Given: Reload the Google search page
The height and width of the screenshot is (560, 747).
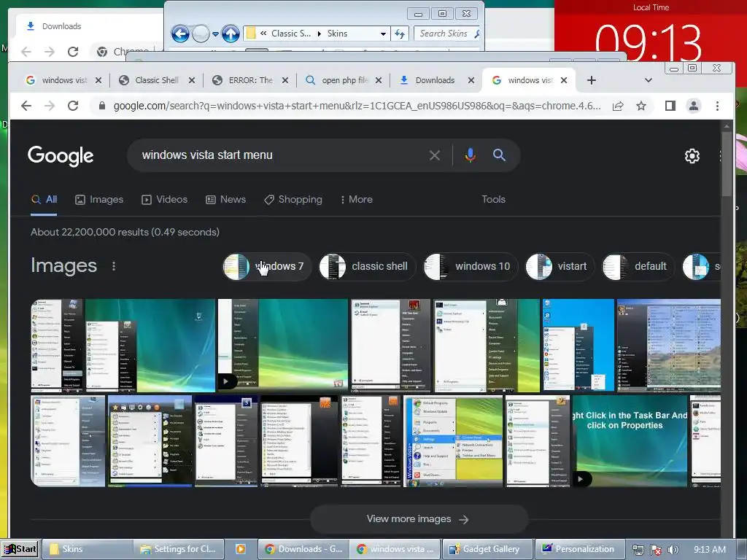Looking at the screenshot, I should coord(73,106).
